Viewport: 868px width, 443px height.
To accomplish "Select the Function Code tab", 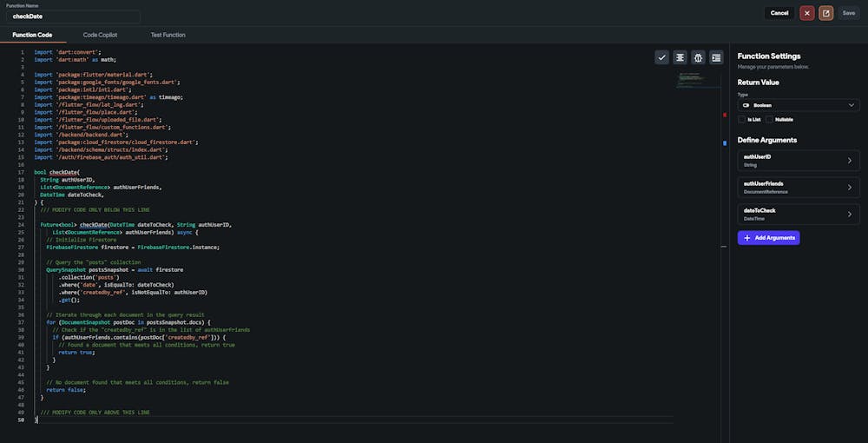I will click(32, 35).
